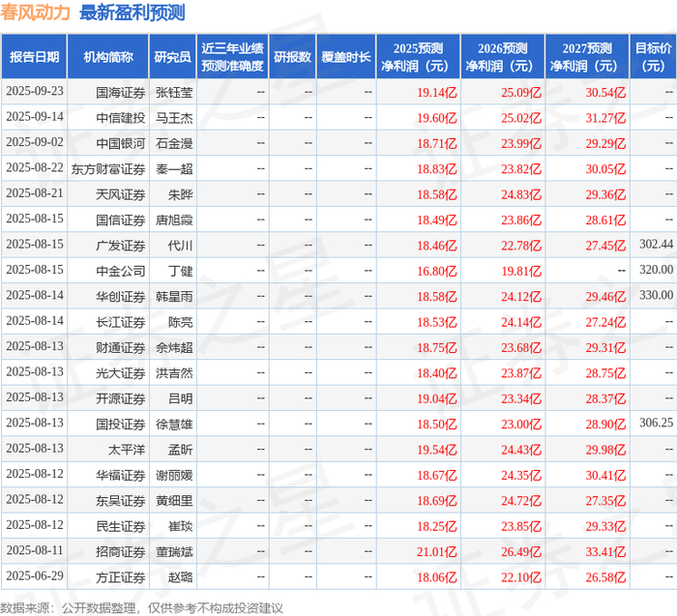This screenshot has width=677, height=616.
Task: Click the 最新盈利预测 heading
Action: [x=132, y=12]
